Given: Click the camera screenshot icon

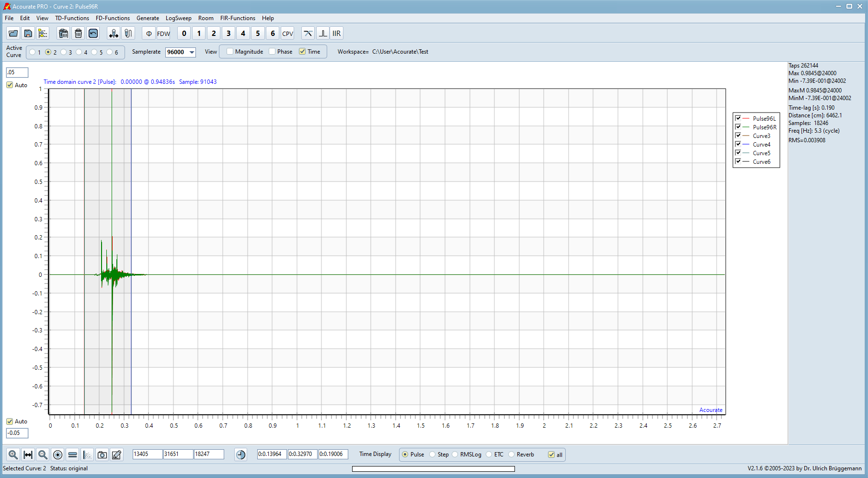Looking at the screenshot, I should [102, 455].
